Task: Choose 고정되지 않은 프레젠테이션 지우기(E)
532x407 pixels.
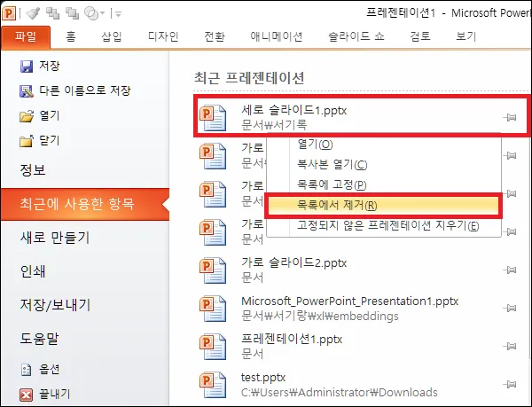Action: [383, 225]
